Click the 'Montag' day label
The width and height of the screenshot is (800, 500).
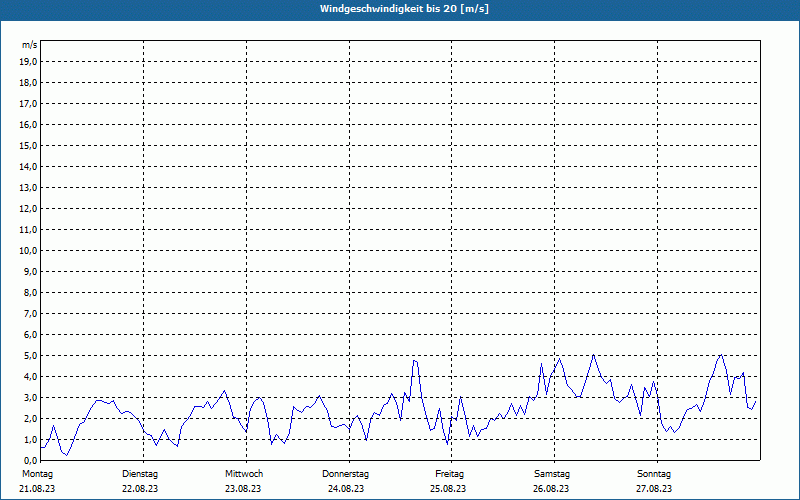37,474
